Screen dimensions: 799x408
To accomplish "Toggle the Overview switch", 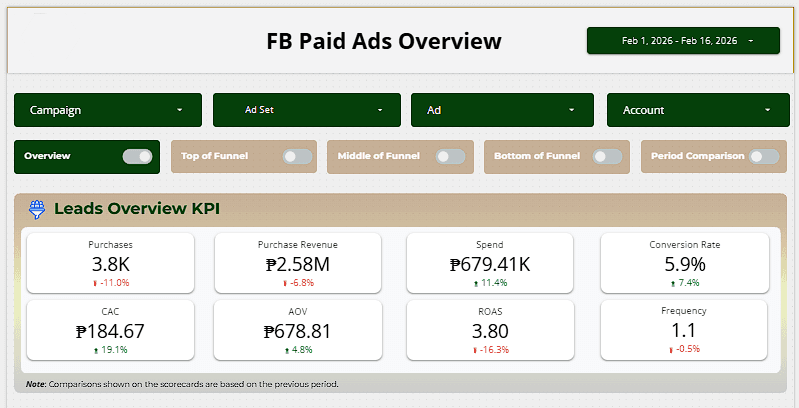I will 138,156.
